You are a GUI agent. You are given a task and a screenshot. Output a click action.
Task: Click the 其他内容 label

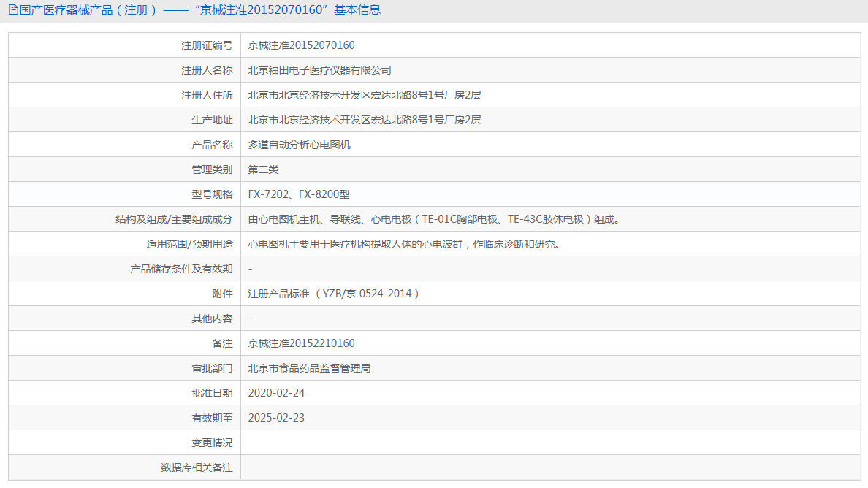(212, 319)
